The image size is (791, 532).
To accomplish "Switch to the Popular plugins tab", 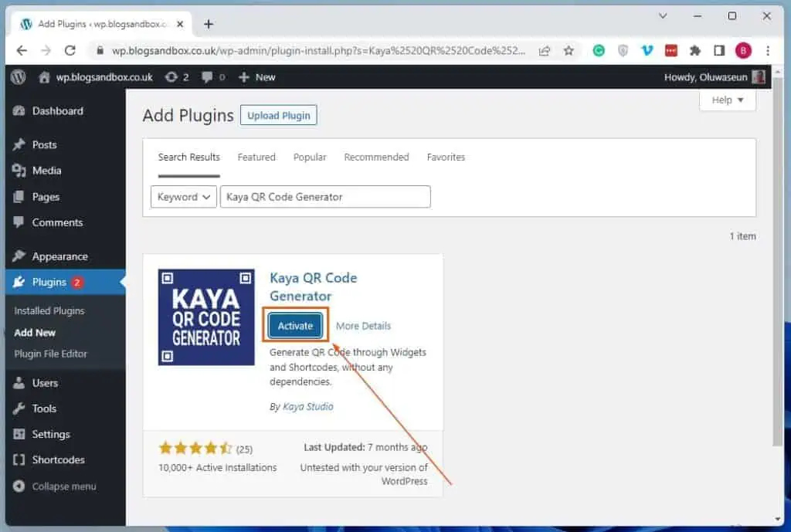I will [x=310, y=157].
